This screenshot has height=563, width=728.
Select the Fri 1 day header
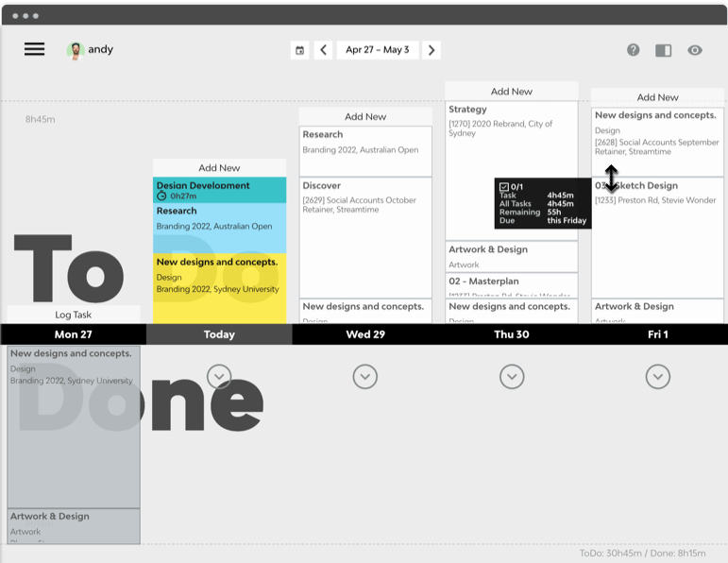coord(657,334)
